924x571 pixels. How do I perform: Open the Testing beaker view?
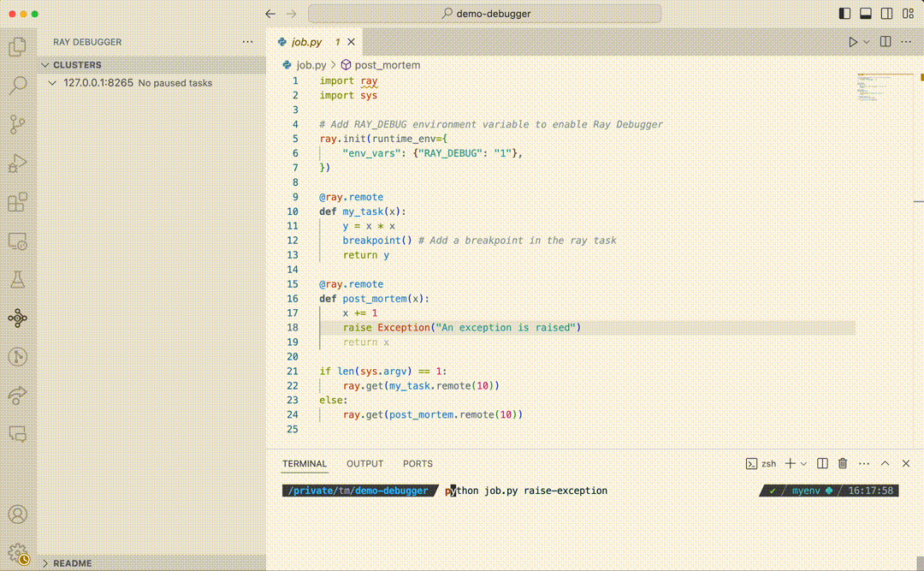(17, 280)
